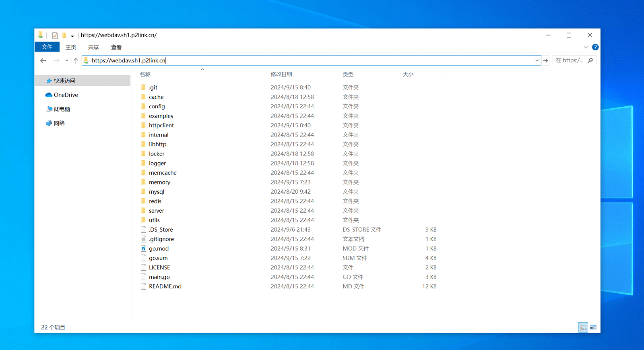Click the 12 KB size of README.md
This screenshot has height=350, width=644.
(429, 286)
